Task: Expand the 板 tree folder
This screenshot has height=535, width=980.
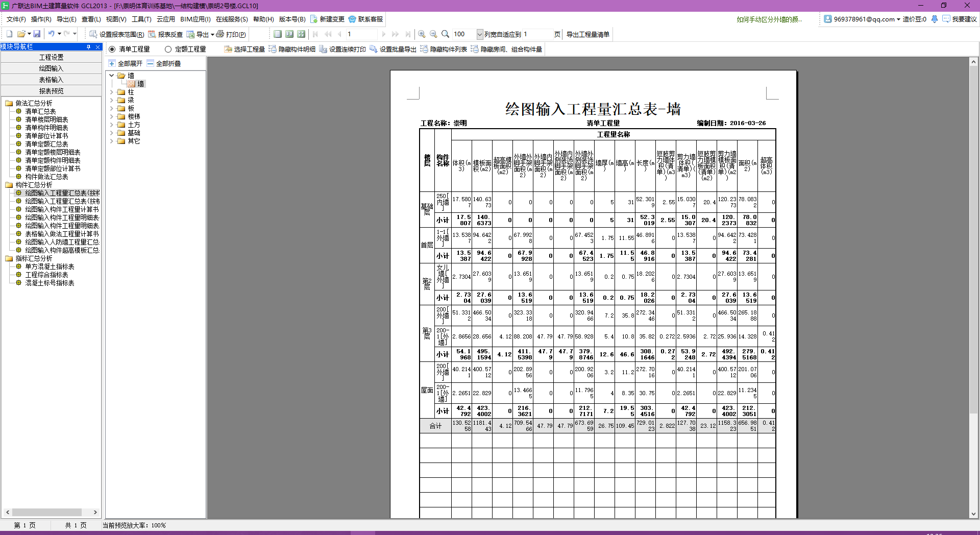Action: tap(112, 109)
